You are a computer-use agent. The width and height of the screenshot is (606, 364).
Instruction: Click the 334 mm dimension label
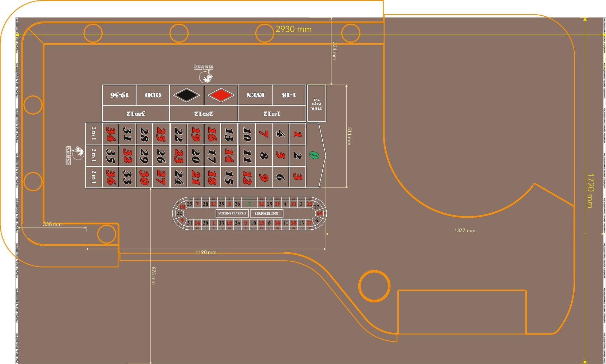click(334, 51)
